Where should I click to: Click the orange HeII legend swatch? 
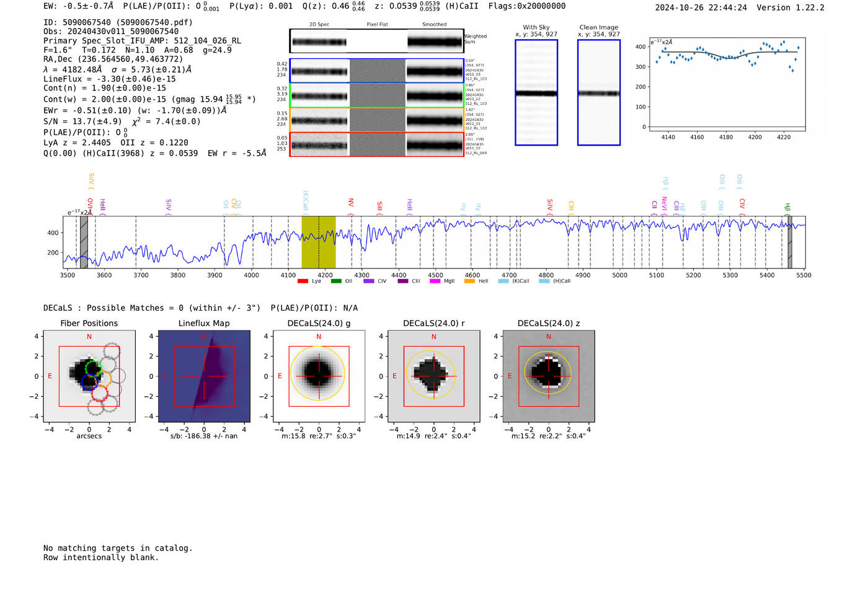coord(469,281)
